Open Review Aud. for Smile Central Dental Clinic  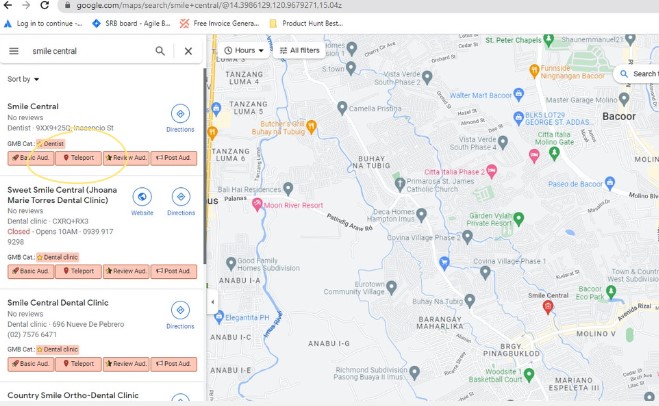coord(126,364)
